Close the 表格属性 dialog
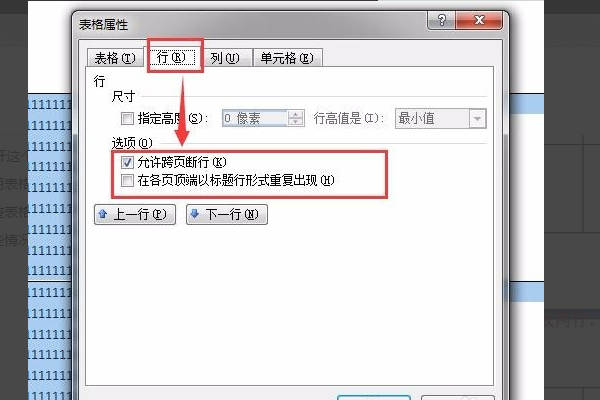 tap(479, 20)
